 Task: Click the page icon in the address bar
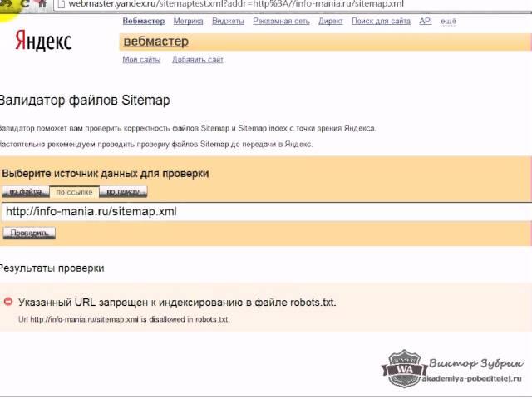coord(62,4)
